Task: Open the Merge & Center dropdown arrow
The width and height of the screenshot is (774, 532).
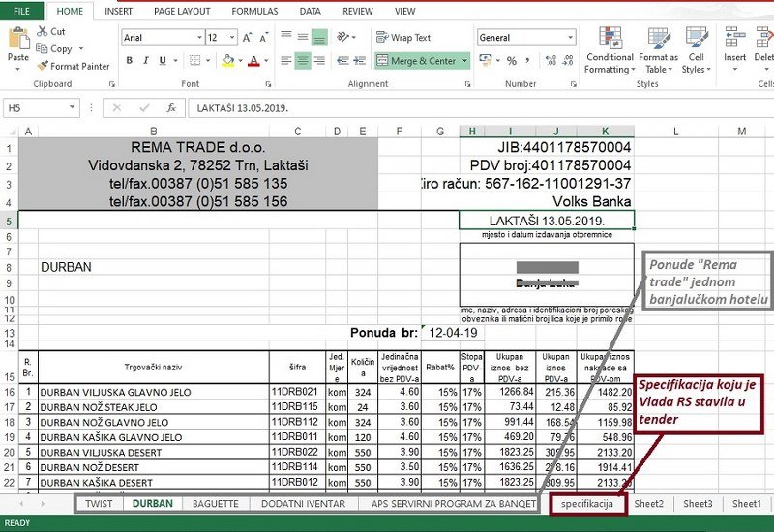Action: (464, 61)
